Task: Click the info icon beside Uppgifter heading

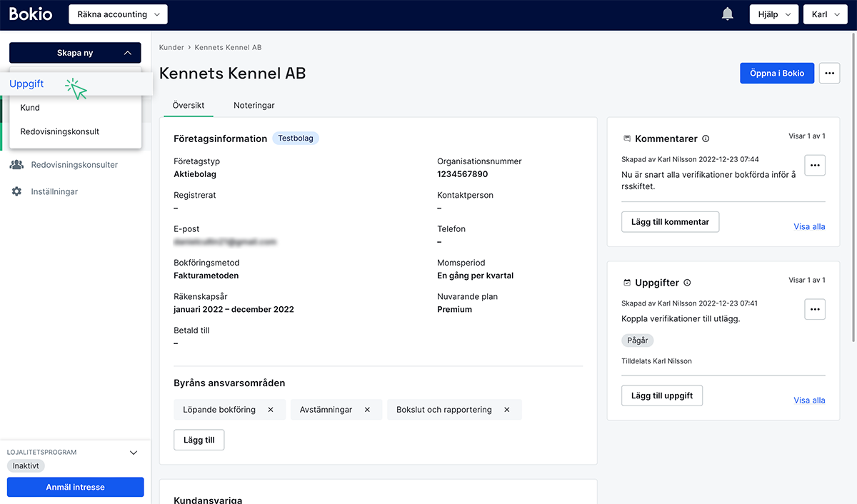Action: [687, 283]
